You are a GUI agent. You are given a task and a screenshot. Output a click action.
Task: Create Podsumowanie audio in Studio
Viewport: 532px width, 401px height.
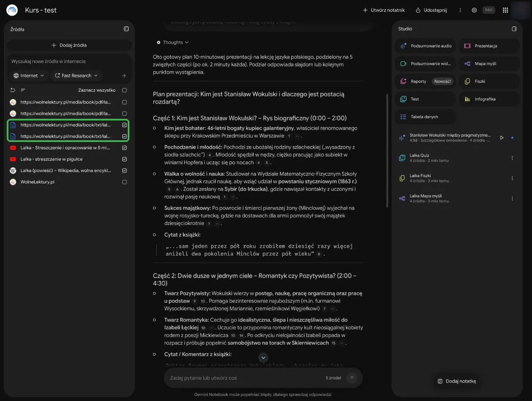pyautogui.click(x=425, y=46)
